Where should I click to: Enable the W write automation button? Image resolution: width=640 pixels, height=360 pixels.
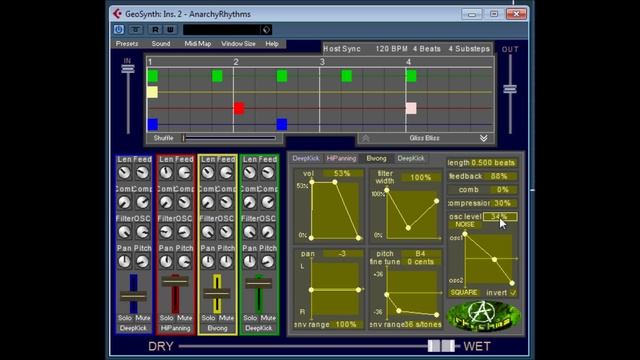click(x=170, y=29)
